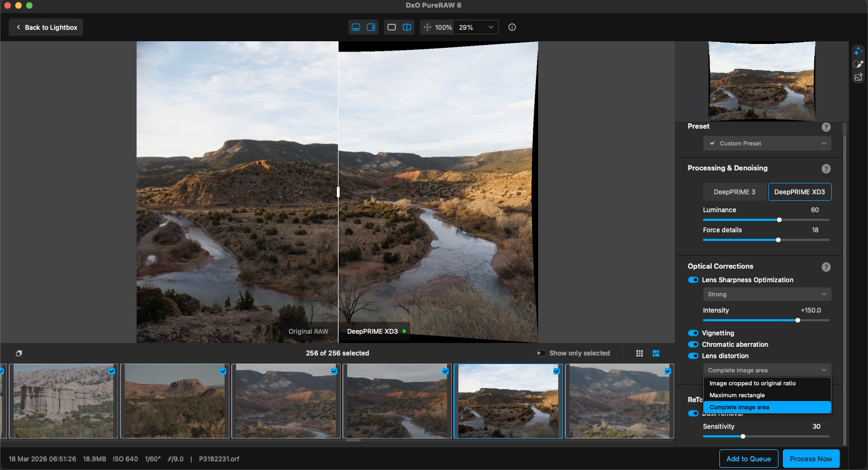Viewport: 868px width, 470px height.
Task: Switch filmstrip to large thumbnail view
Action: pyautogui.click(x=656, y=353)
